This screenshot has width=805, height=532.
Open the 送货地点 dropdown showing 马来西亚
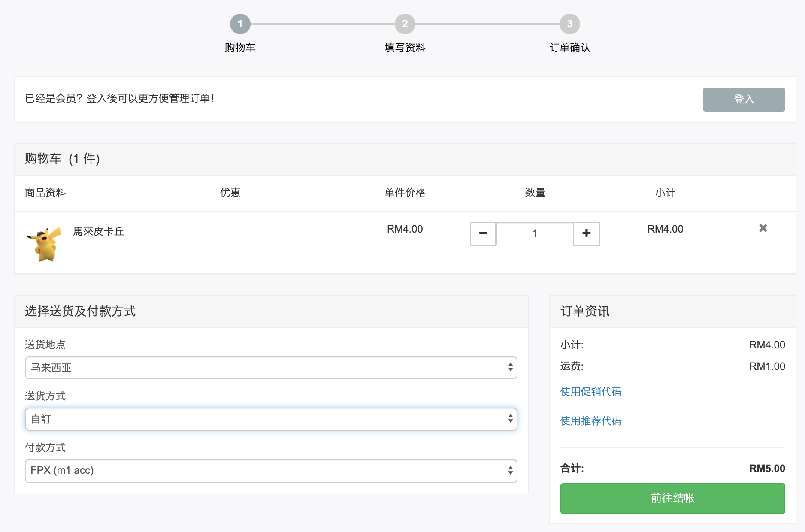(271, 368)
